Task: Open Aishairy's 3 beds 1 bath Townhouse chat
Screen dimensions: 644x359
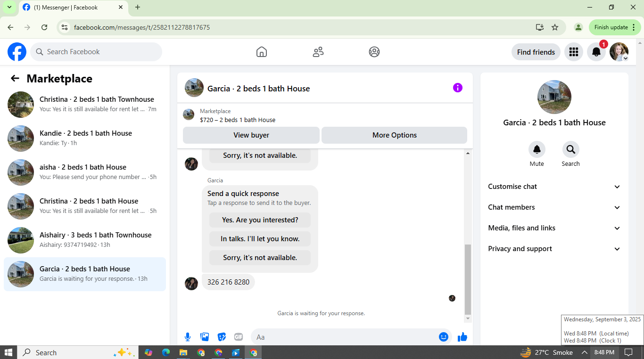Action: click(85, 240)
